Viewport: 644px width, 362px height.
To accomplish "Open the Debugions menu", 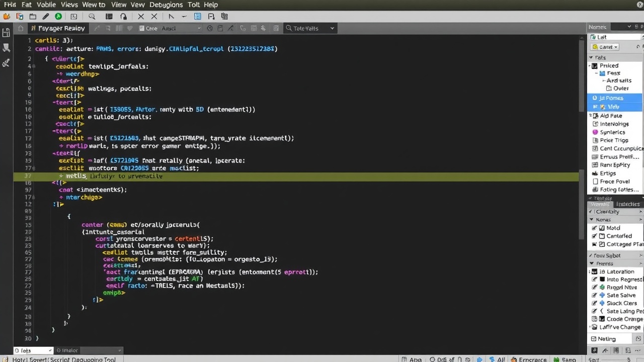I will 166,5.
